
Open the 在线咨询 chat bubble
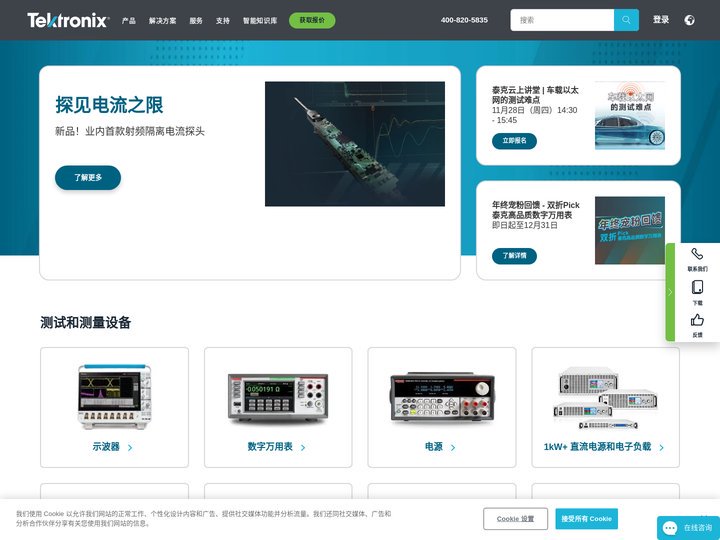[x=688, y=528]
